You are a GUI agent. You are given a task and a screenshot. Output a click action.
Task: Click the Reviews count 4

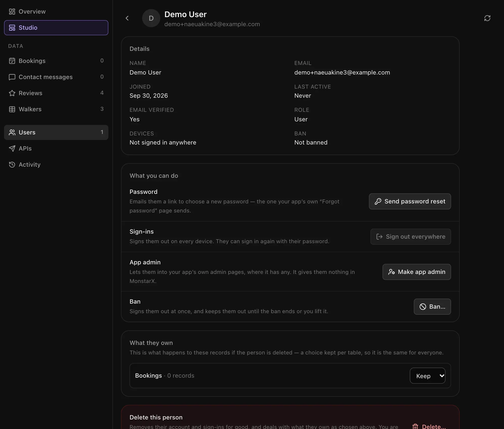point(102,93)
